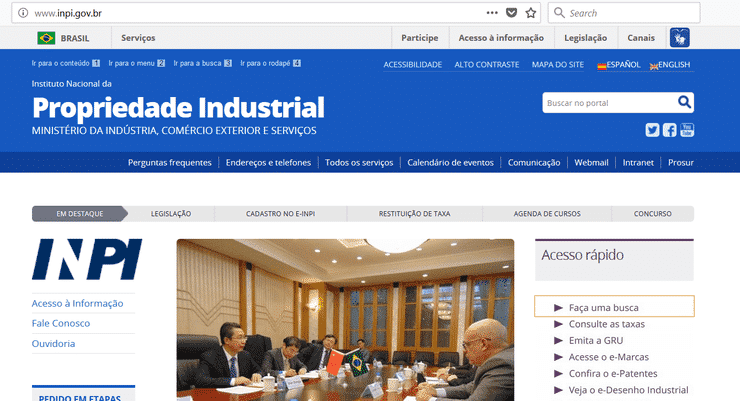Select the AGENDA DE CURSOS tab

point(547,214)
